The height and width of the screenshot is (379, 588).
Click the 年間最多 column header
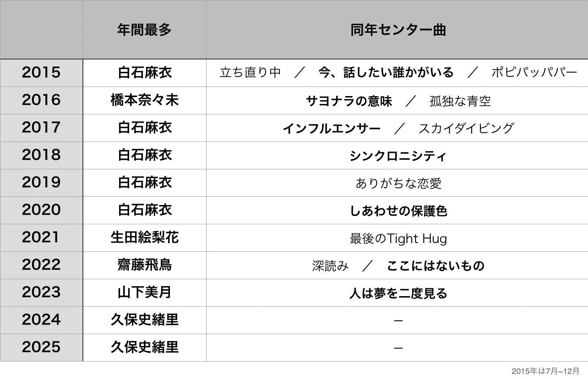tap(144, 30)
